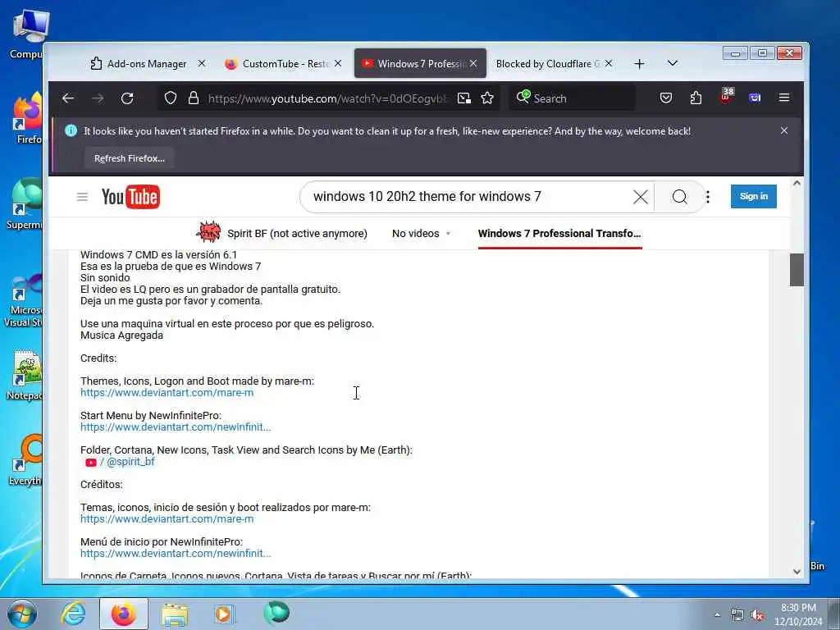This screenshot has width=840, height=630.
Task: Open YouTube settings three-dots menu
Action: pos(708,197)
